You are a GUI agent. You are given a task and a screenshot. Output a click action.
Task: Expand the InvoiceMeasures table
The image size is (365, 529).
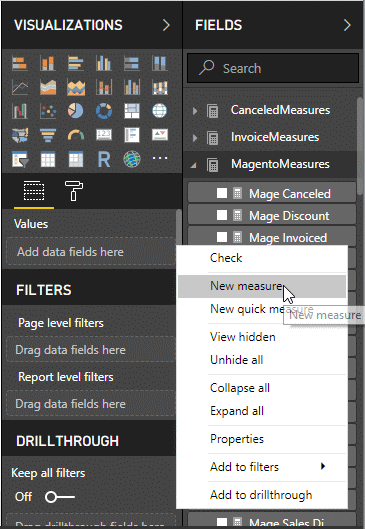195,138
